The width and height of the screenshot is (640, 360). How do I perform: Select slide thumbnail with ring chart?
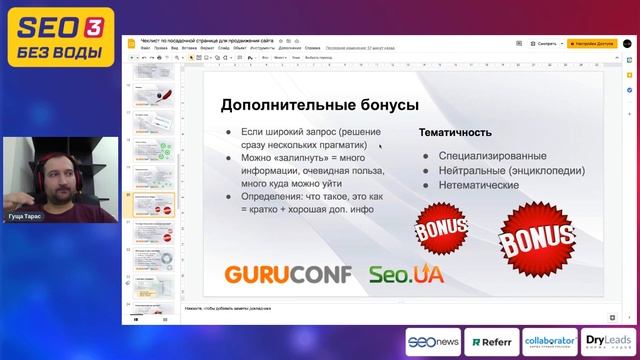click(154, 260)
